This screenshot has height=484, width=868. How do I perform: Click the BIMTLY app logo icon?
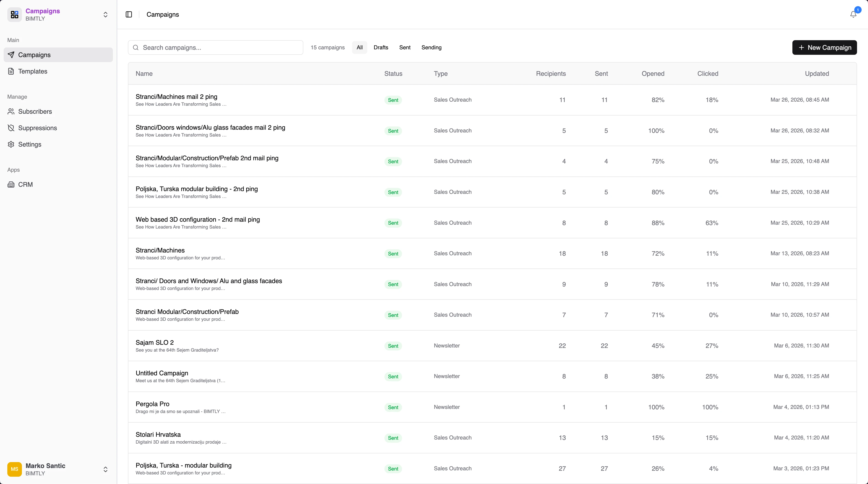[x=14, y=14]
